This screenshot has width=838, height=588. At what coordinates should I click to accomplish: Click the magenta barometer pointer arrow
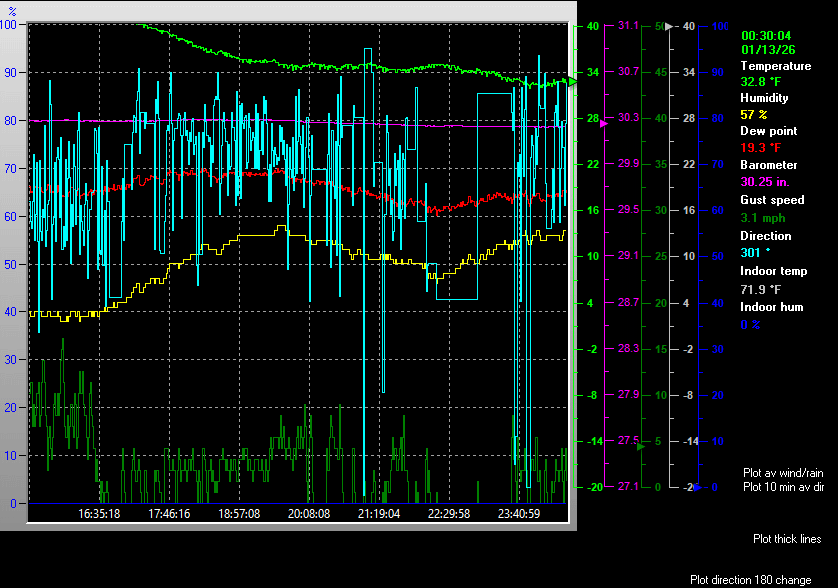603,123
